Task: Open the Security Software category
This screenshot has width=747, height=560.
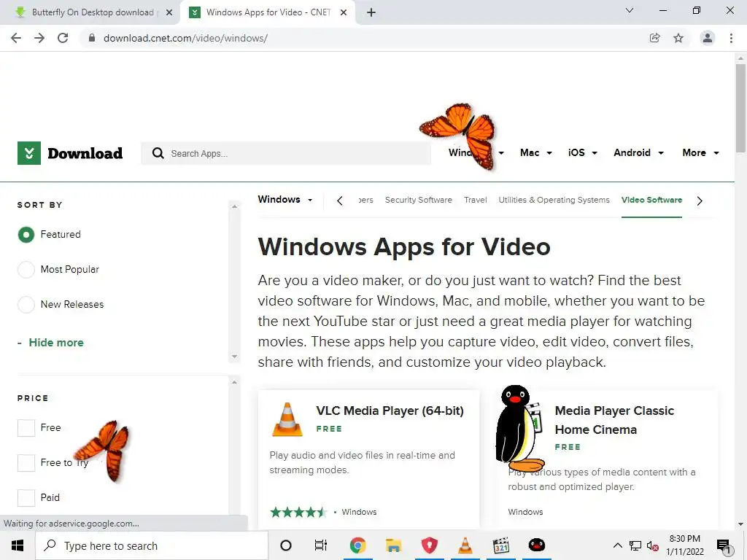Action: click(418, 200)
